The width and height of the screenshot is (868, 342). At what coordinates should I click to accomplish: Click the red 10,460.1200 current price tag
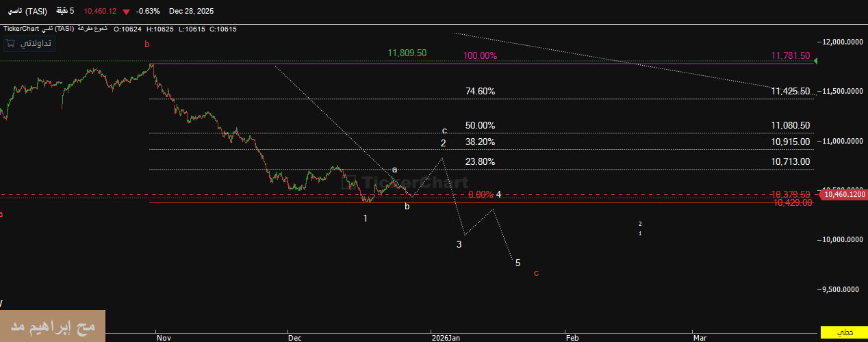(x=843, y=195)
